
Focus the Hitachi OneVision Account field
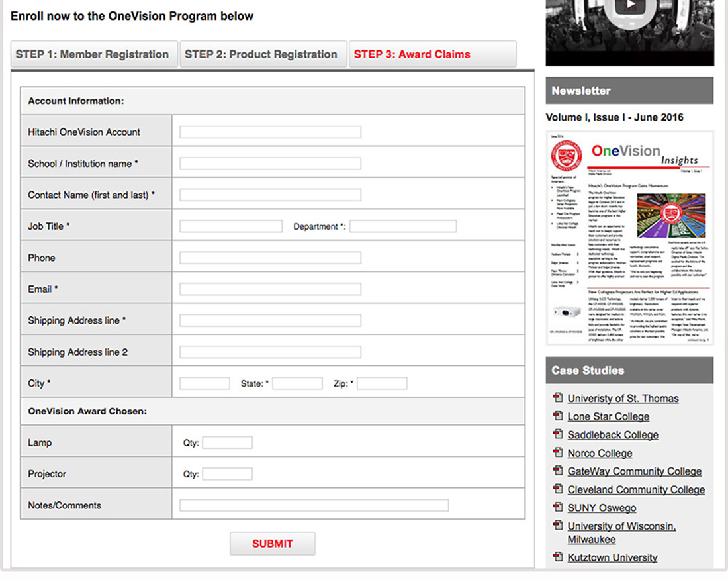270,132
